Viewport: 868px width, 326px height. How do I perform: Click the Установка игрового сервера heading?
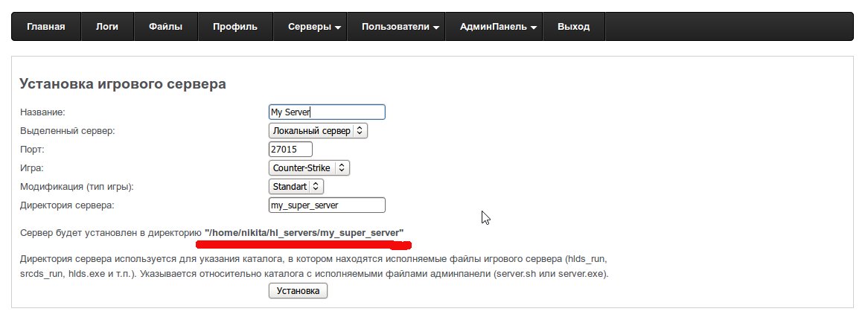pos(122,84)
